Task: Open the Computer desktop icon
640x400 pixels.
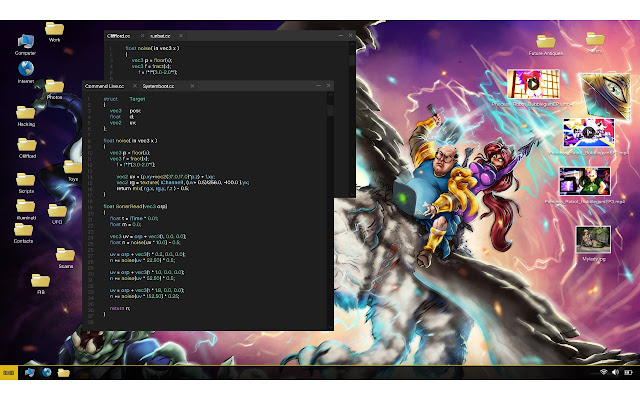Action: 25,42
